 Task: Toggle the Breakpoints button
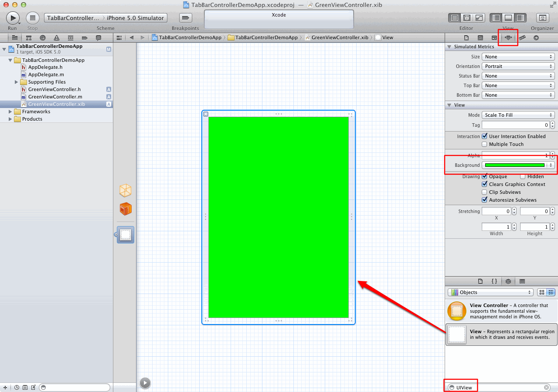[185, 18]
